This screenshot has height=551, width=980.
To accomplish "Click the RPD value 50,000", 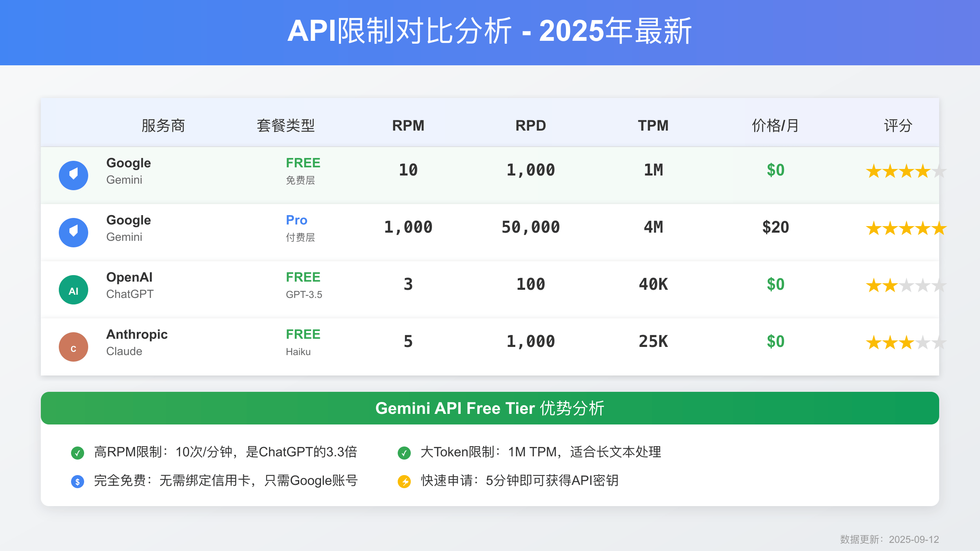I will click(531, 227).
